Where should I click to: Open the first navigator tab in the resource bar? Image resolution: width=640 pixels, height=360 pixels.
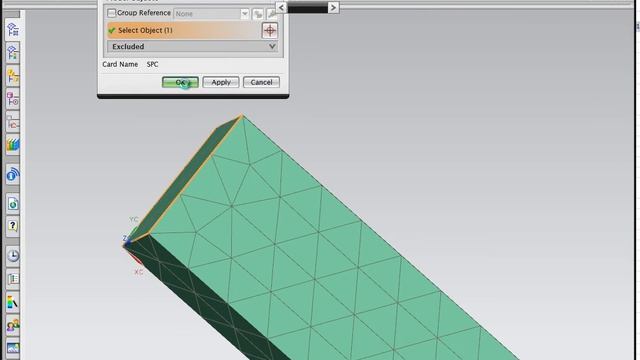coord(13,30)
